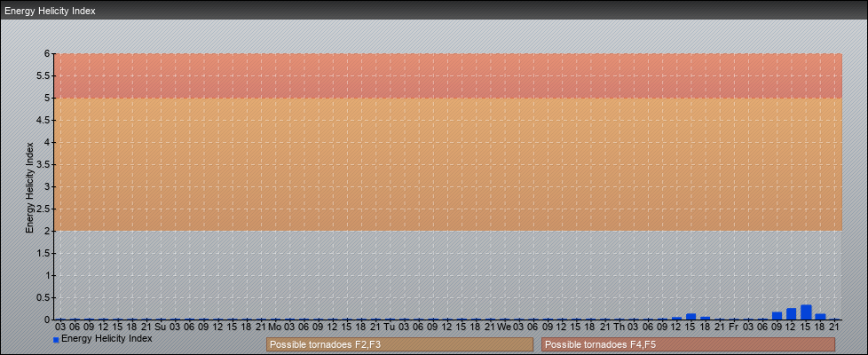
Task: Click the Energy Helicity Index legend label
Action: 107,338
